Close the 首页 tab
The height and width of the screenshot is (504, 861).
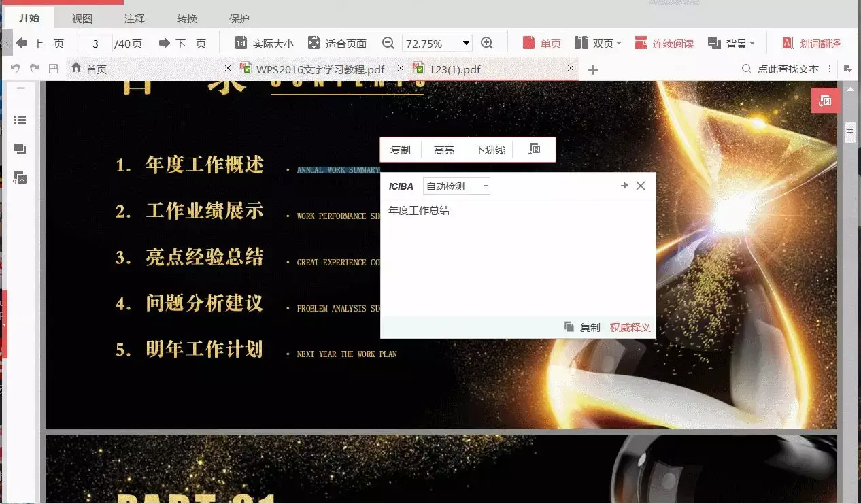pyautogui.click(x=228, y=68)
